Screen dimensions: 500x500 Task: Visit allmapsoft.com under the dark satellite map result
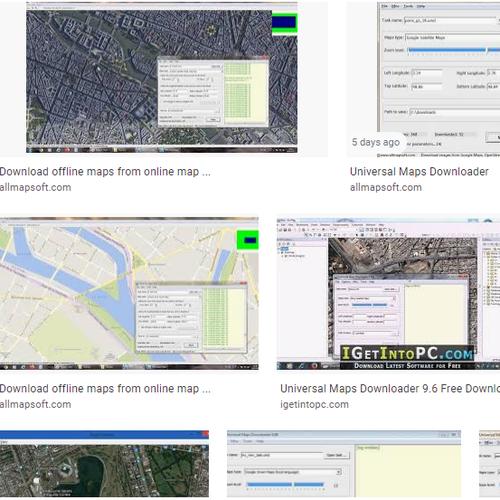point(36,187)
